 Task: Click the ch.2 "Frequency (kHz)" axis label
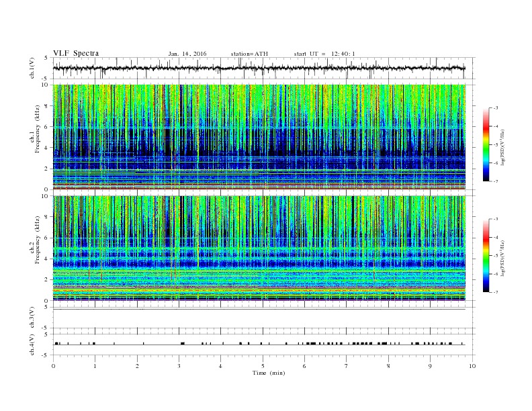pos(37,240)
